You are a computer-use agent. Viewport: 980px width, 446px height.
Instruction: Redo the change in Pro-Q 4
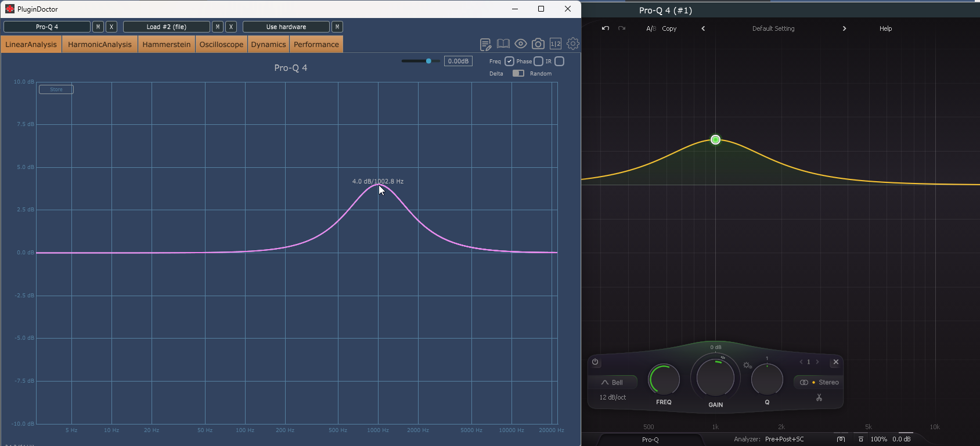622,28
